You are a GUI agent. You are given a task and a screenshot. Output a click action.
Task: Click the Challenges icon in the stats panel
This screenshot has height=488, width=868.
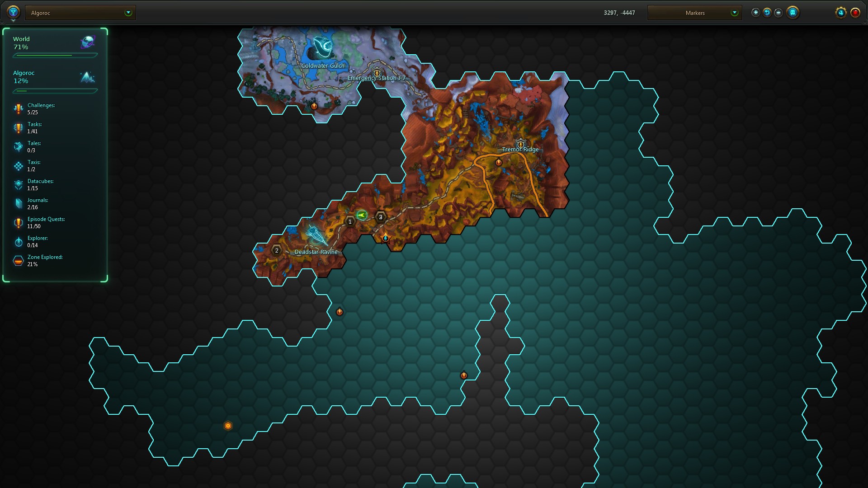(x=18, y=109)
